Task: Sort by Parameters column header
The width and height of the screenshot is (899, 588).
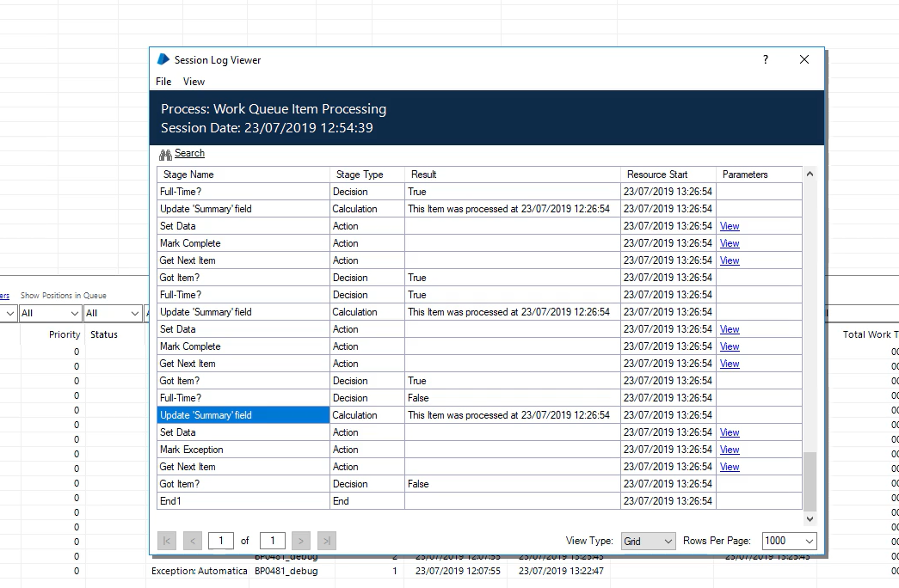Action: coord(759,175)
